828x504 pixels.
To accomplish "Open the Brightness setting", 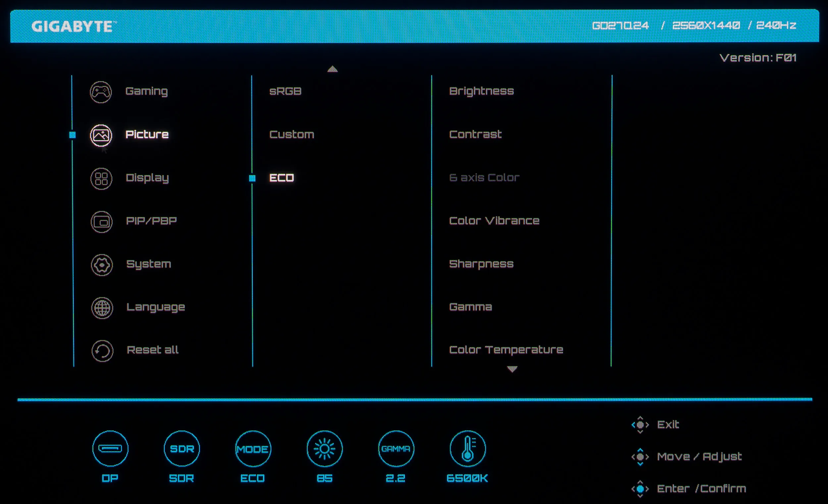I will coord(482,91).
